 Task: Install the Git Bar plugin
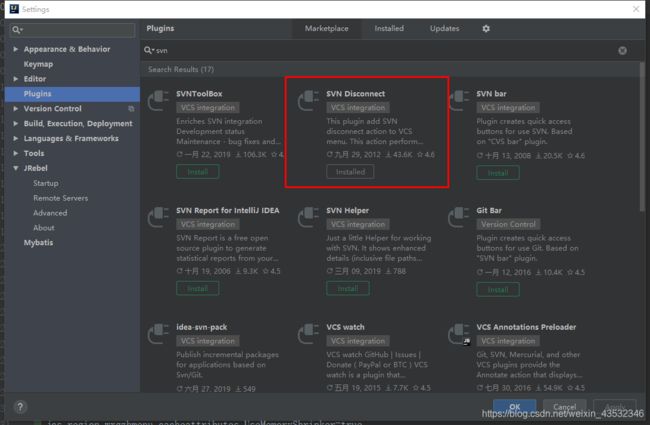point(498,289)
